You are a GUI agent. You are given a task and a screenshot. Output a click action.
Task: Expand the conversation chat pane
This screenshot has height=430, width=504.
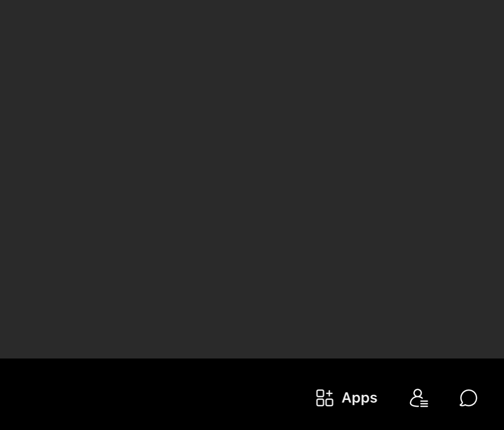point(468,398)
